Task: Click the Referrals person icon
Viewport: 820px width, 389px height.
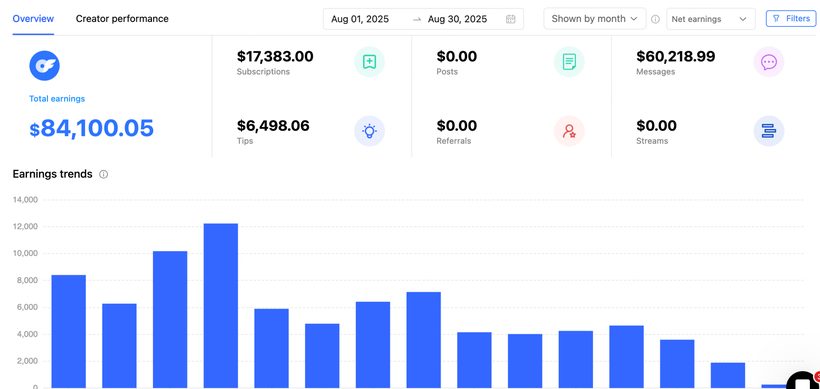Action: coord(569,131)
